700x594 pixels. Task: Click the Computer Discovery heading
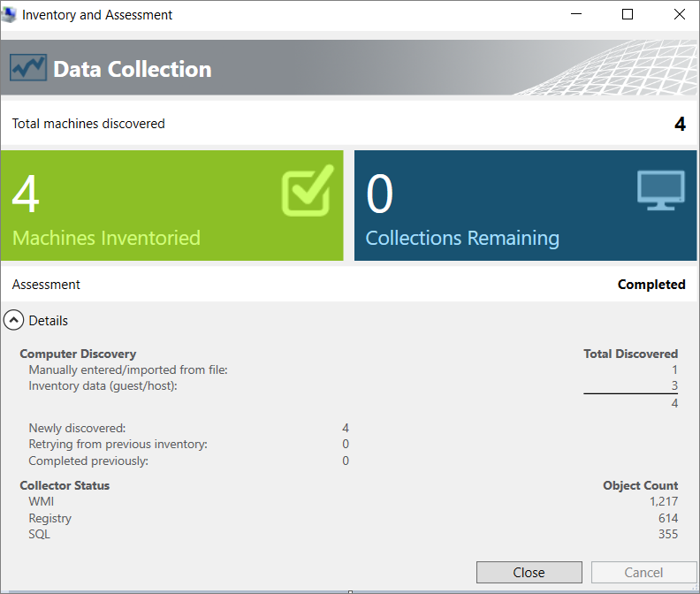coord(78,354)
